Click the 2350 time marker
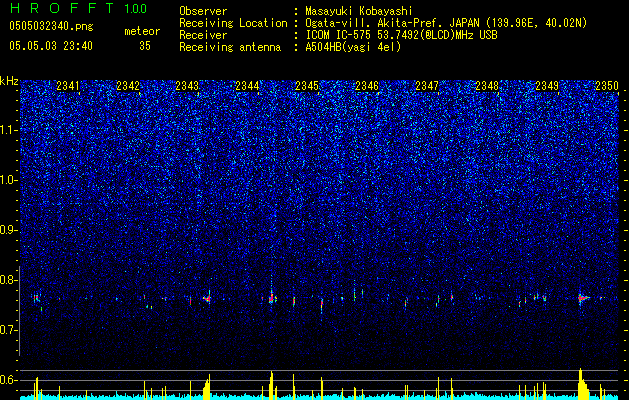The height and width of the screenshot is (400, 629). click(x=607, y=86)
